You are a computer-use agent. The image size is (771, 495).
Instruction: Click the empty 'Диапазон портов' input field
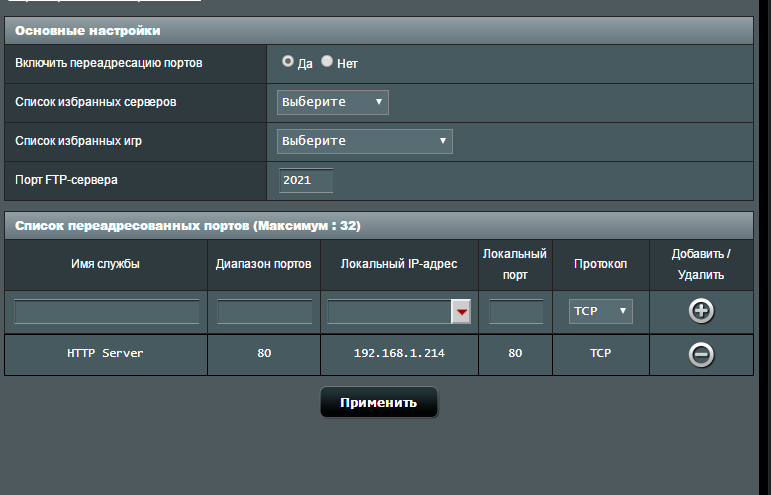pyautogui.click(x=265, y=311)
